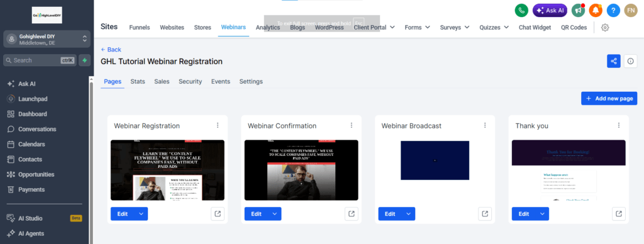Screen dimensions: 644x244
Task: Open the Thank you three-dot menu
Action: [x=619, y=125]
